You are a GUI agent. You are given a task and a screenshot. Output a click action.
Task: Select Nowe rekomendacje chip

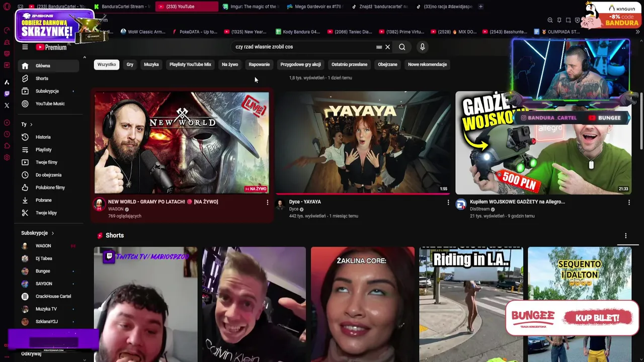tap(427, 64)
